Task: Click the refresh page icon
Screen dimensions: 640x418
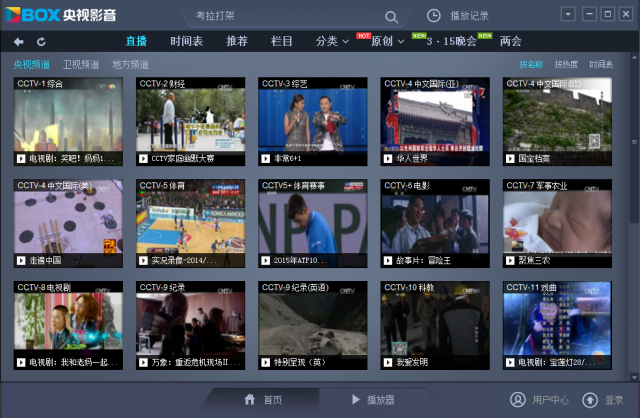Action: [41, 42]
